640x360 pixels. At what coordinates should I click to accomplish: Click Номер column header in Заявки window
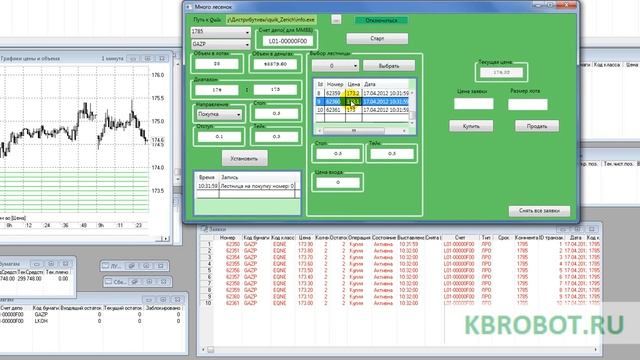click(227, 238)
